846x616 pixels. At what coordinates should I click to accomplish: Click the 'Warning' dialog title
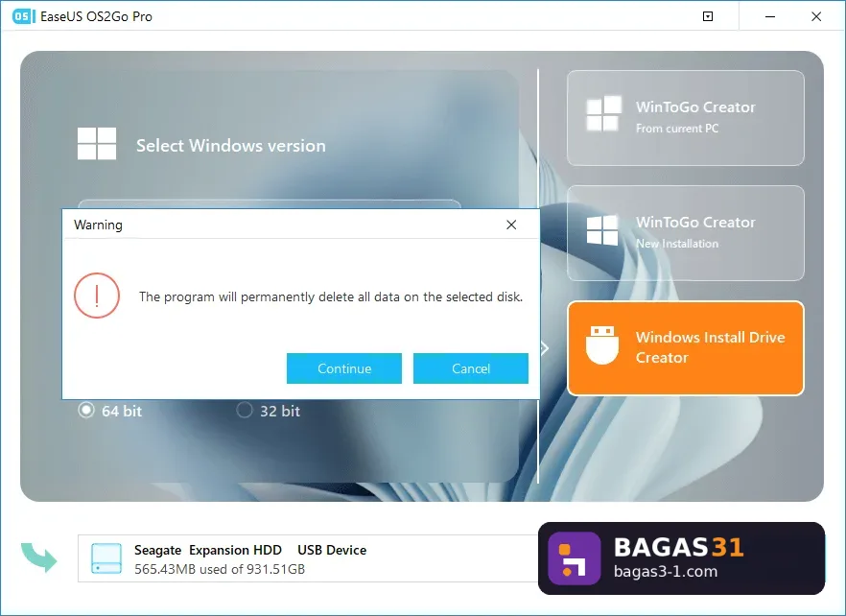point(98,225)
